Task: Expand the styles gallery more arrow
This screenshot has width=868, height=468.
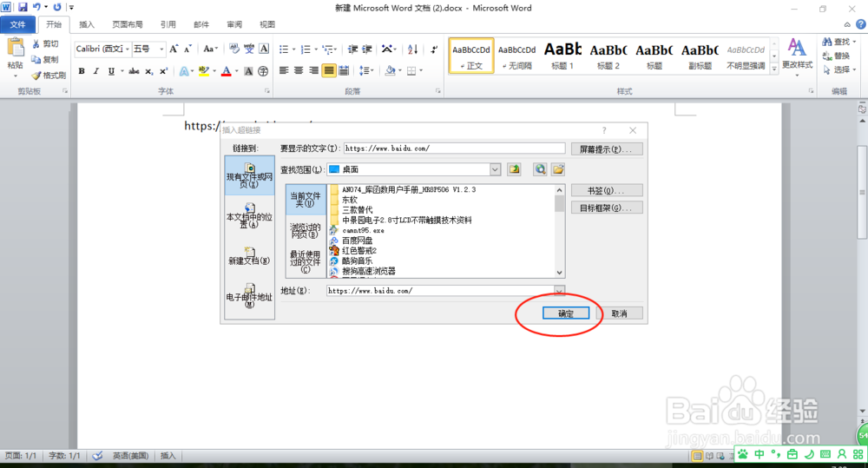Action: pos(774,69)
